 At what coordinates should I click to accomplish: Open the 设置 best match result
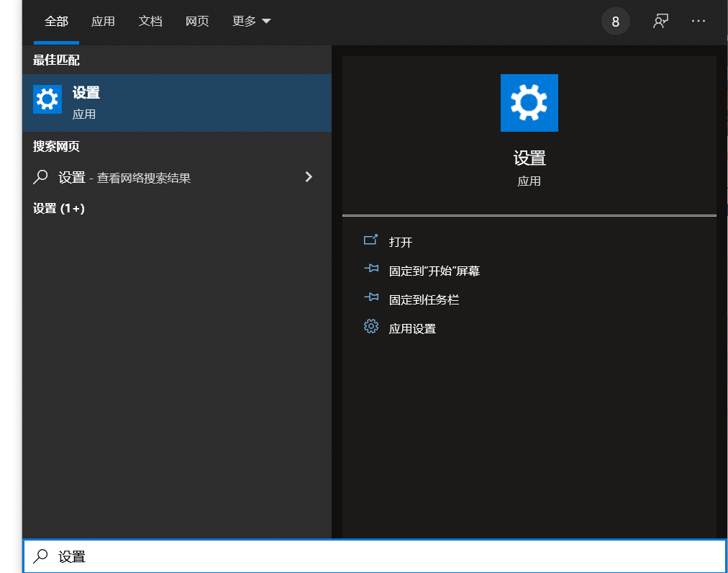(x=177, y=103)
